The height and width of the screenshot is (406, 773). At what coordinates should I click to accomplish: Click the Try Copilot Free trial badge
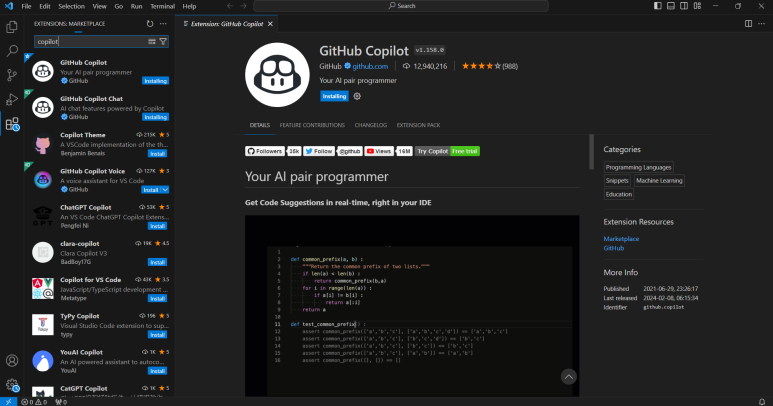point(447,151)
